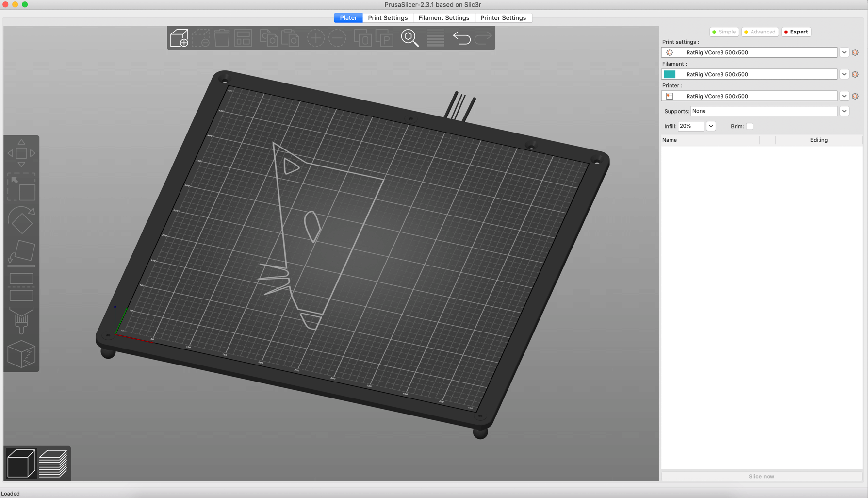The image size is (868, 498).
Task: Click the Delete selected icon in toolbar
Action: click(200, 38)
